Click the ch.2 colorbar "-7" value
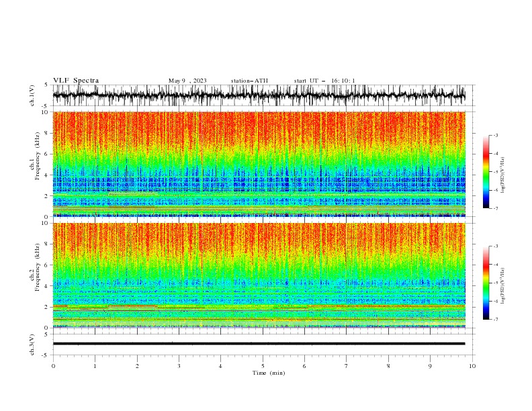 (496, 319)
